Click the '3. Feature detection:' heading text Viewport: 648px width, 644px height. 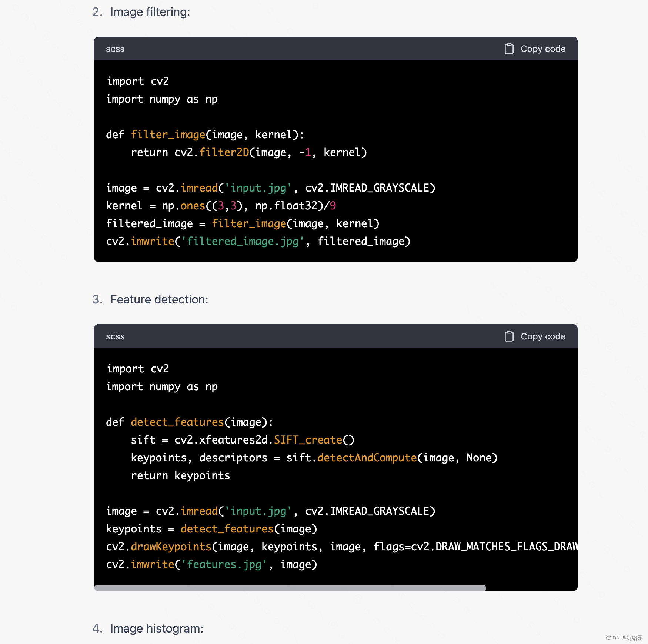point(150,299)
